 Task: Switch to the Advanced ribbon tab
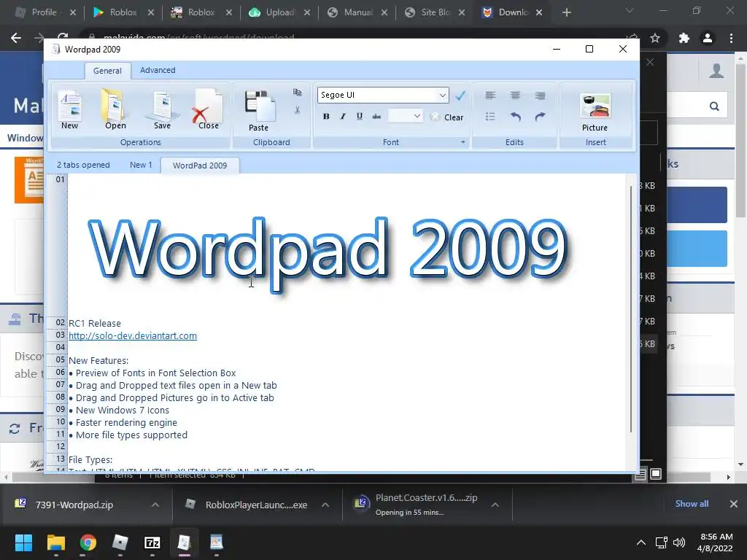158,70
